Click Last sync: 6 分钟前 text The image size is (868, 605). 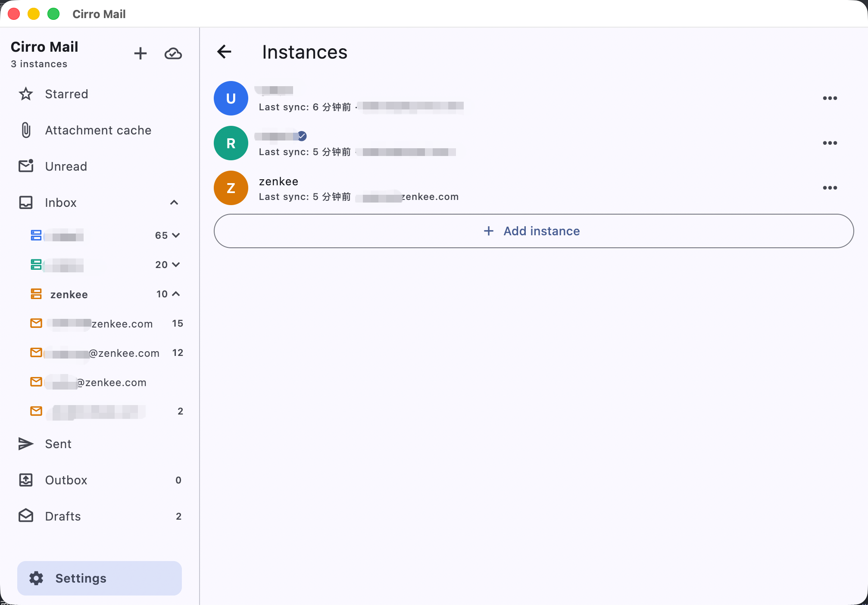[305, 107]
